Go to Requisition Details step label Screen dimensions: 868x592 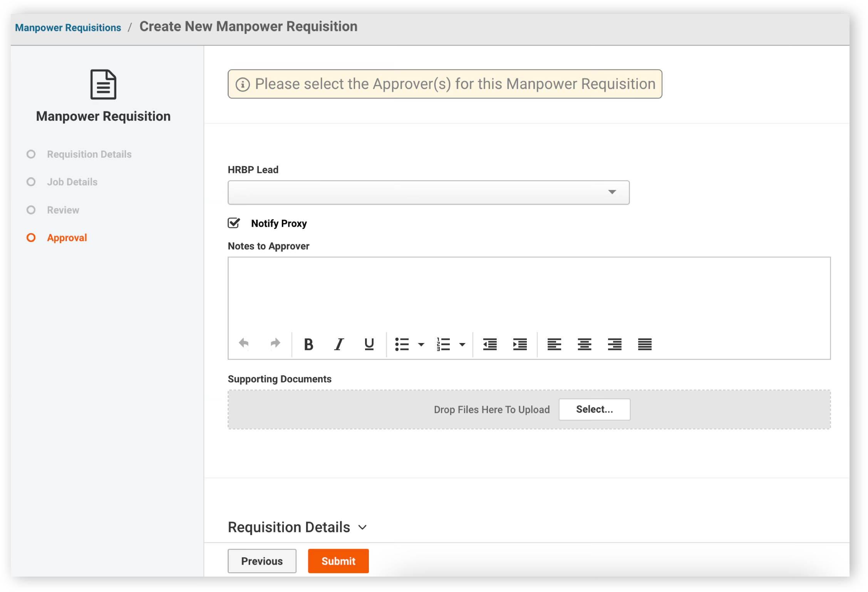pos(89,154)
